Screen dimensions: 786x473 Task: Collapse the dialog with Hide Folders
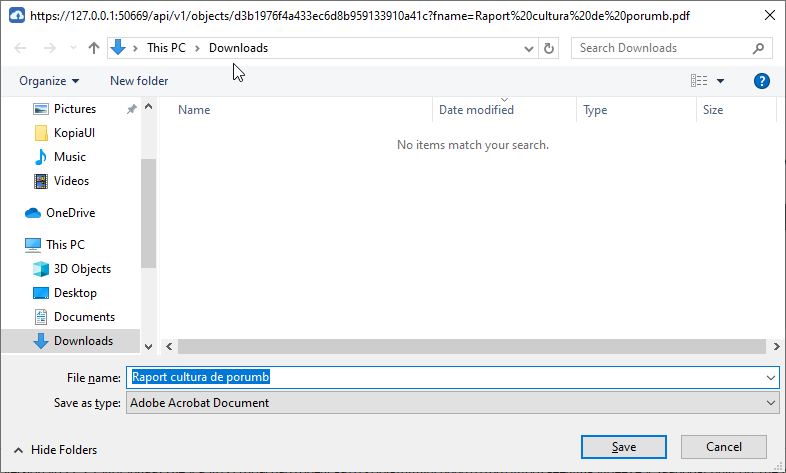point(55,450)
